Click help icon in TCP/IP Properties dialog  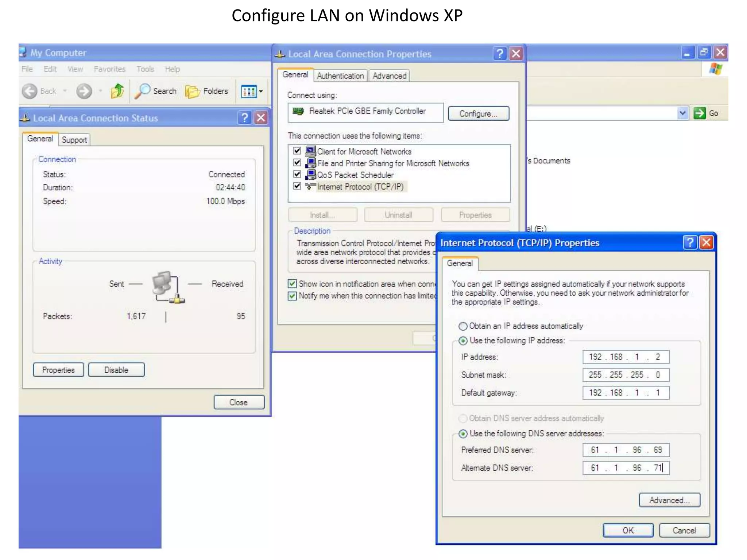pyautogui.click(x=690, y=242)
